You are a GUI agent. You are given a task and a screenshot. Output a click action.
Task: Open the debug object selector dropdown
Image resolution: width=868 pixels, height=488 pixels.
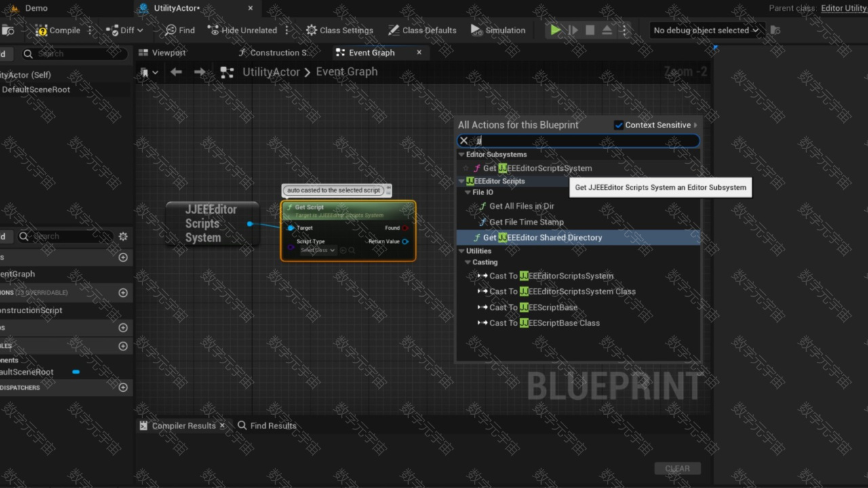click(706, 30)
